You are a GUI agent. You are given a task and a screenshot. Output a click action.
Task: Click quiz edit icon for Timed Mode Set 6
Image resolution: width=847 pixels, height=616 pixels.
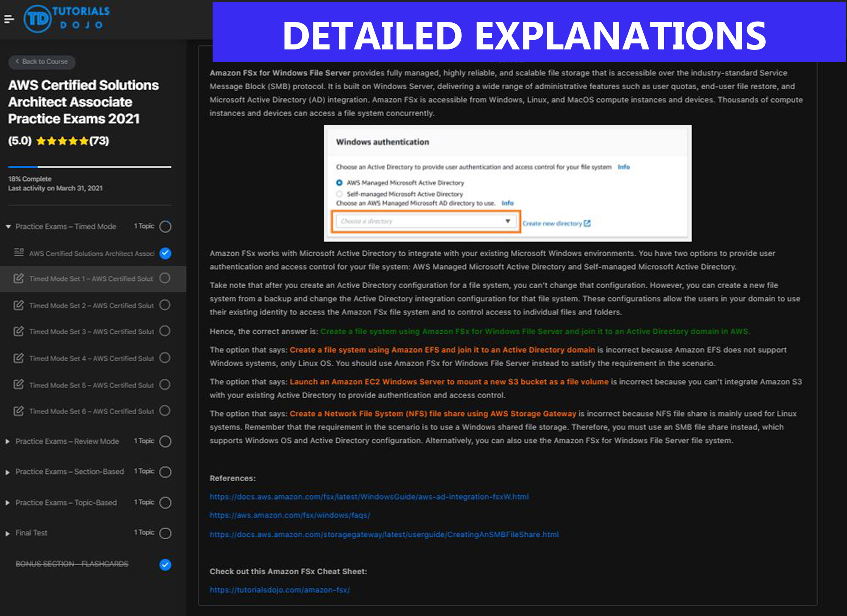pyautogui.click(x=19, y=411)
